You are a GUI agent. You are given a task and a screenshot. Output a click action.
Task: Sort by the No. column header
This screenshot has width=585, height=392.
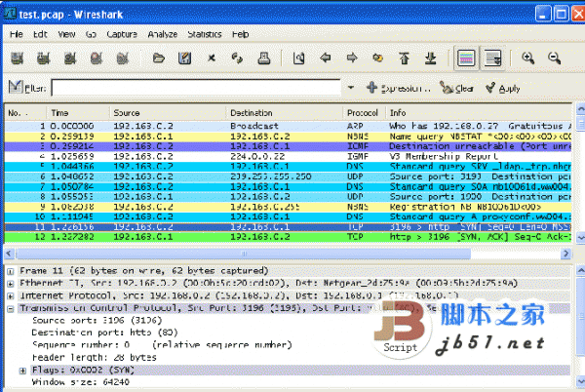(25, 113)
